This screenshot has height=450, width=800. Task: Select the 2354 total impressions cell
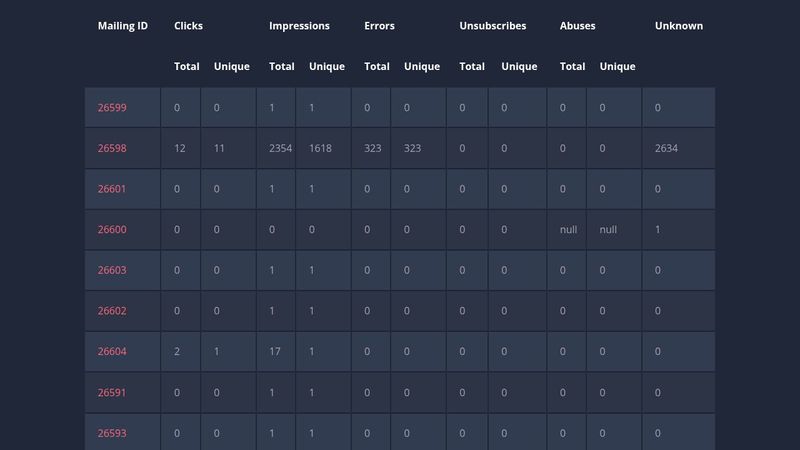click(x=280, y=148)
